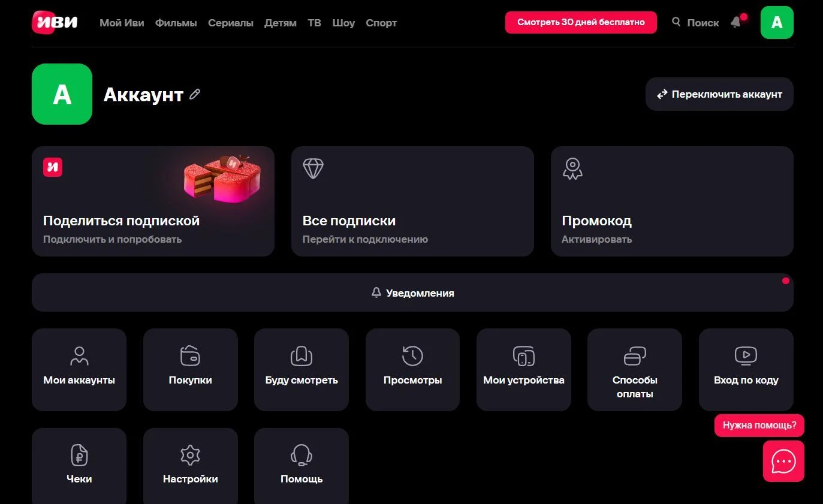Open Сериалы menu item
The image size is (823, 504).
[231, 23]
